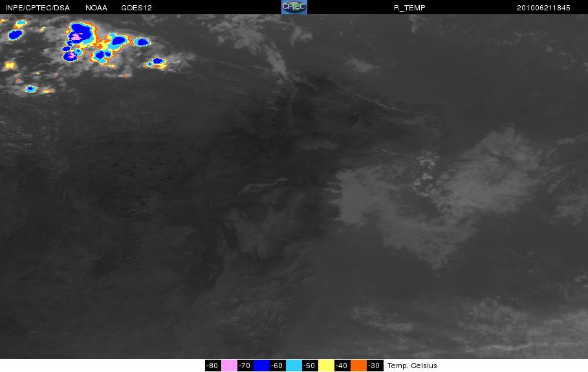Screen dimensions: 588x372
Task: Select the pink -80 to -70 legend swatch
Action: coord(229,366)
